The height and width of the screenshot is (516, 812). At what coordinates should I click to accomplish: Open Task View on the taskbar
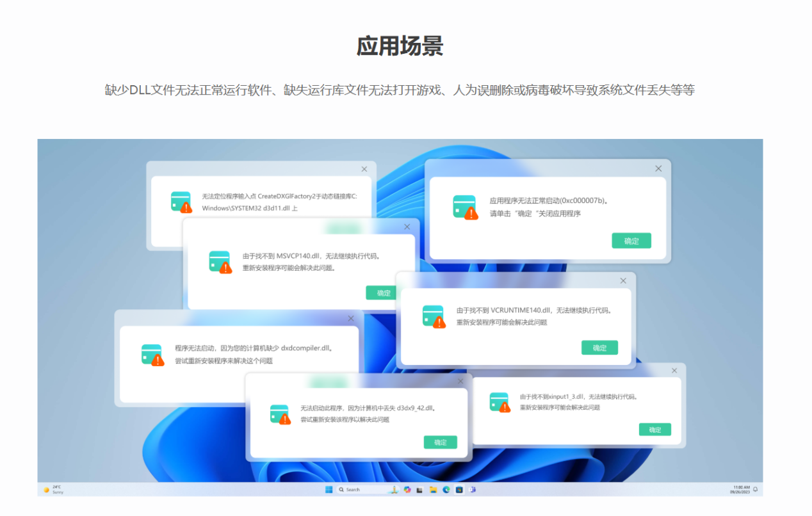pyautogui.click(x=420, y=490)
